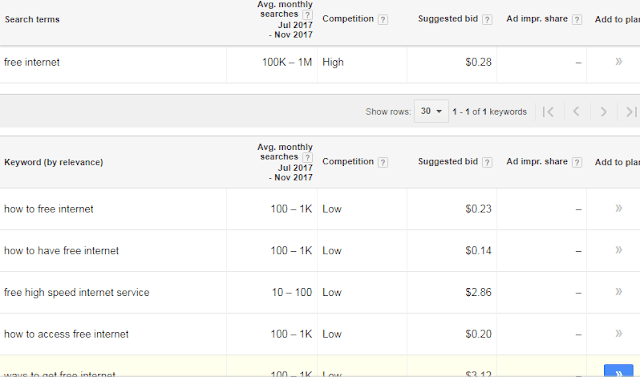Go to last page of keywords
This screenshot has height=377, width=640.
click(x=631, y=111)
